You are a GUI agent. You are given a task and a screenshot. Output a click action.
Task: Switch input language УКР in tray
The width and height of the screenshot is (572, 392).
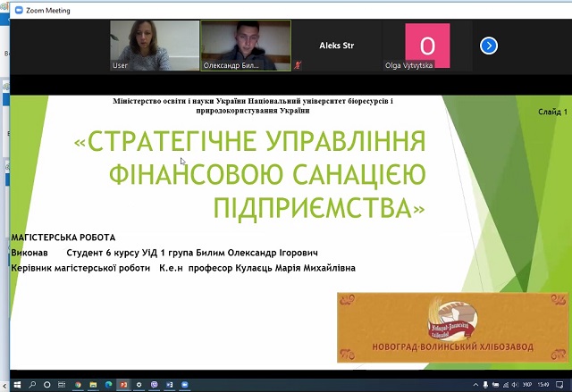527,385
